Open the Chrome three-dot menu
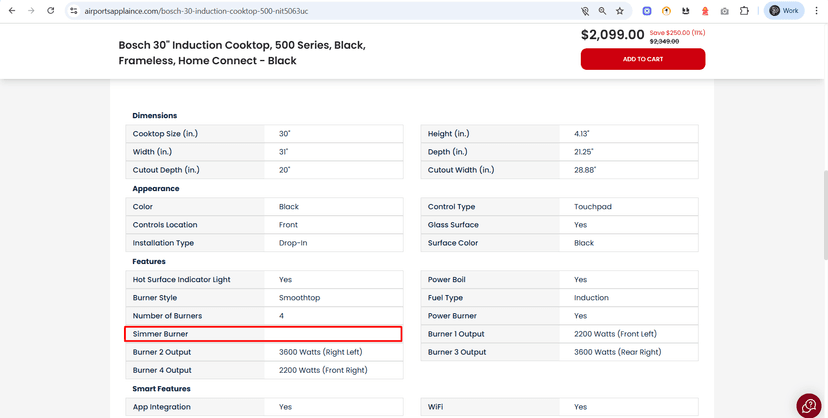 (x=816, y=11)
